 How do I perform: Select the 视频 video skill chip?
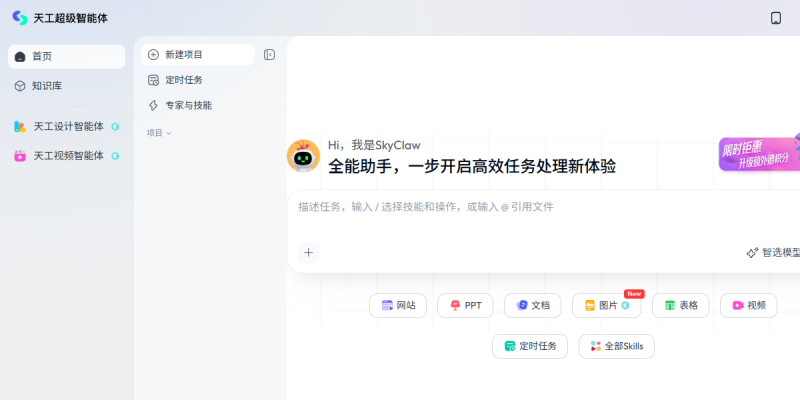[x=748, y=306]
